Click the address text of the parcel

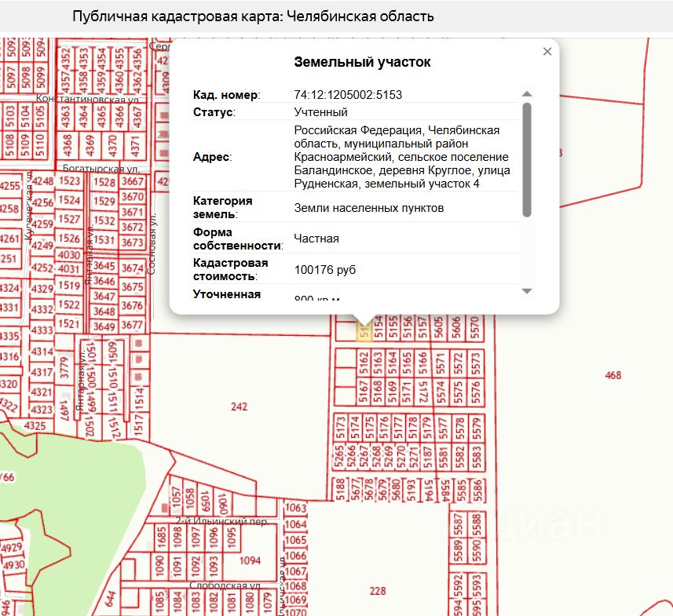(x=402, y=157)
